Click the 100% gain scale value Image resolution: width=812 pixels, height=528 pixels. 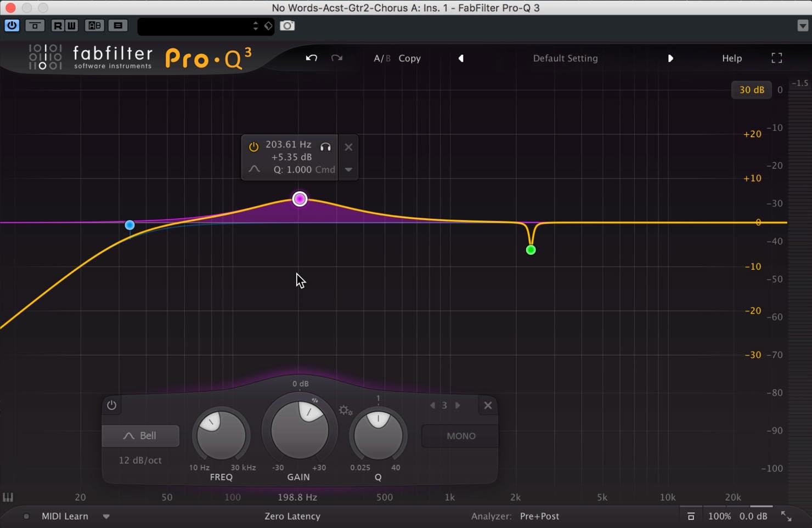point(719,516)
